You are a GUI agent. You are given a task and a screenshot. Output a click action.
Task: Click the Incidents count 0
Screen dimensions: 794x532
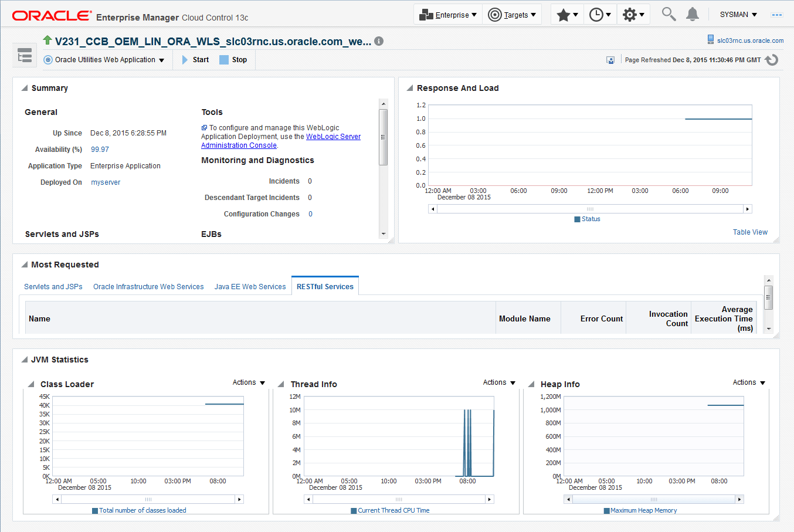tap(310, 181)
